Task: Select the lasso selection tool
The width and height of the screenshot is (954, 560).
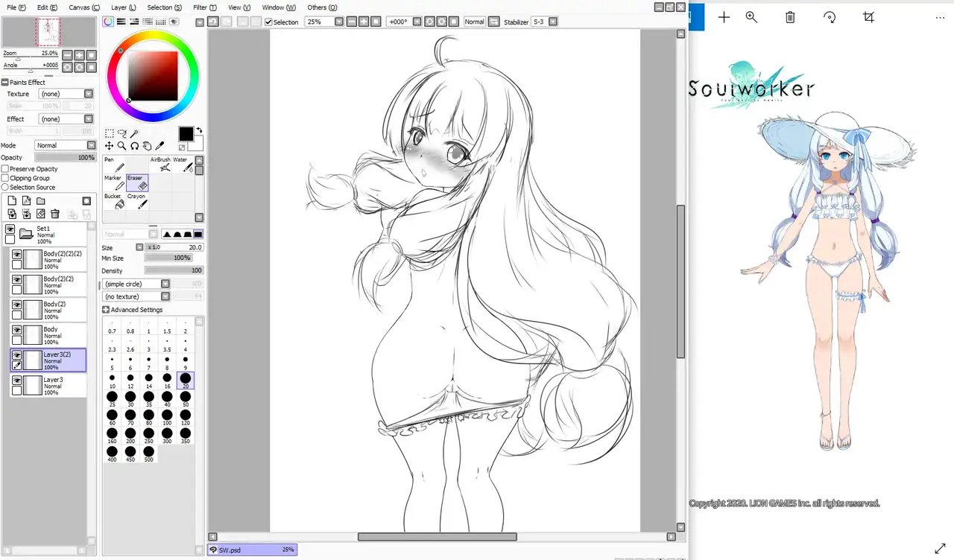Action: tap(122, 134)
